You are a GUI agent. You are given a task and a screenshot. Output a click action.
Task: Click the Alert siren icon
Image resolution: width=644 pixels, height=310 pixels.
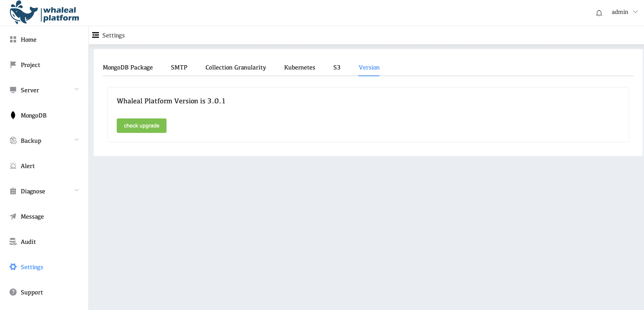coord(13,166)
